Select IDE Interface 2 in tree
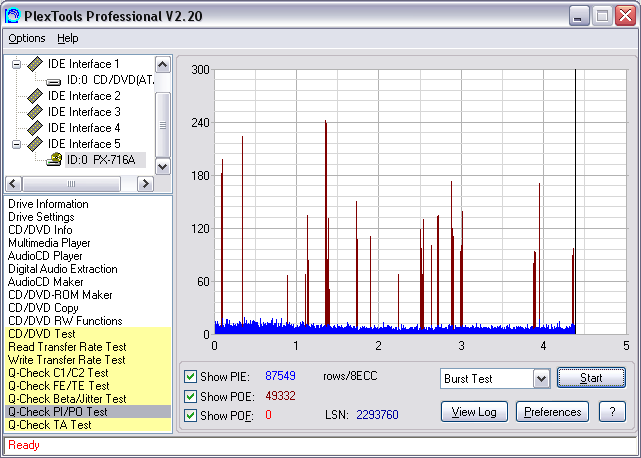This screenshot has height=458, width=641. 84,96
